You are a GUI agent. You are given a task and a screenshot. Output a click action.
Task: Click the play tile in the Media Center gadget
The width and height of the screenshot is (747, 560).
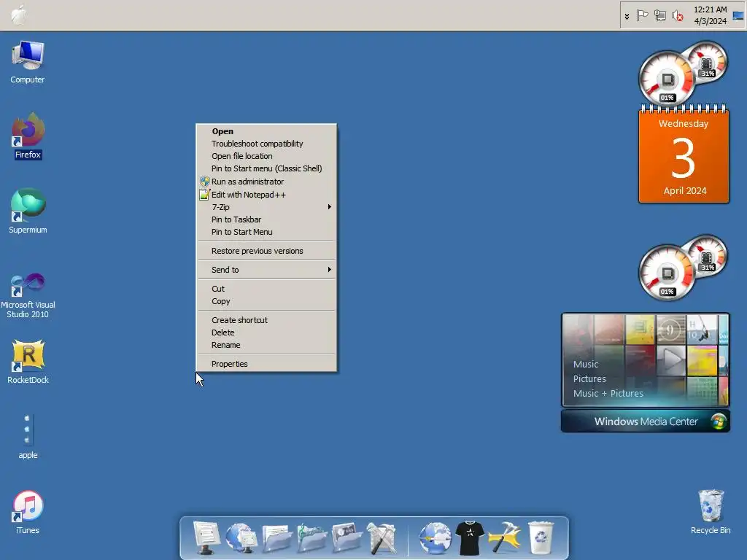tap(671, 360)
